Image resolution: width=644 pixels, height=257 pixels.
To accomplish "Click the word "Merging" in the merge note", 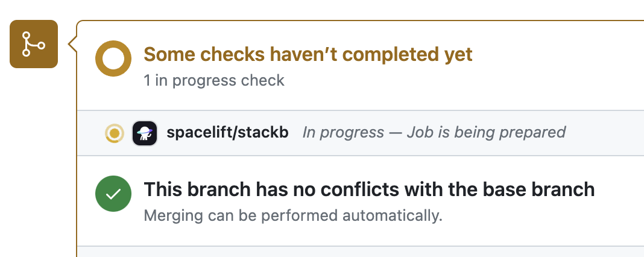I will [x=171, y=215].
